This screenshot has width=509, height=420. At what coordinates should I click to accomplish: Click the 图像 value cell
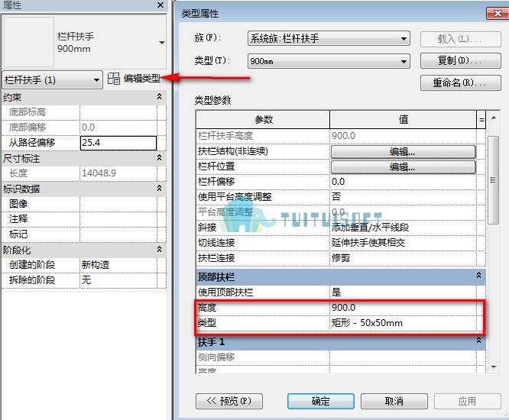pos(118,204)
